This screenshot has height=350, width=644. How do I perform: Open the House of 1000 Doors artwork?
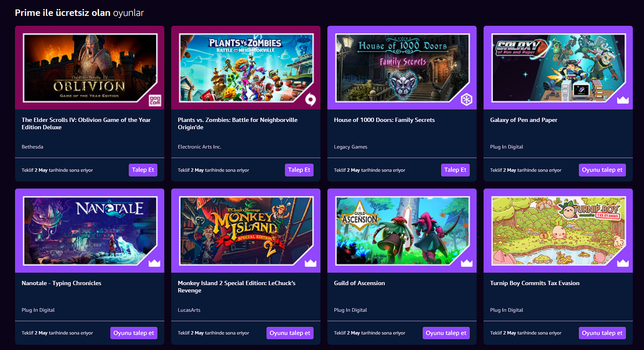pyautogui.click(x=402, y=68)
